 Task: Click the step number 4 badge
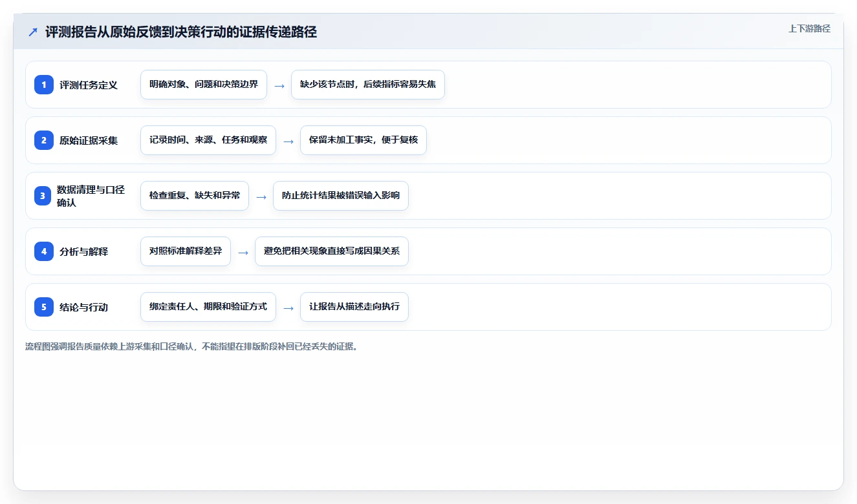44,251
